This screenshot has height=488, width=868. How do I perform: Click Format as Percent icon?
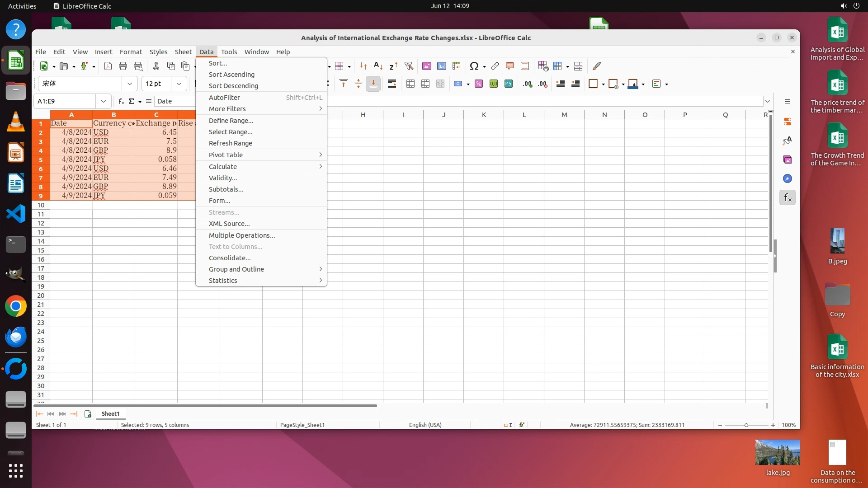pos(479,84)
